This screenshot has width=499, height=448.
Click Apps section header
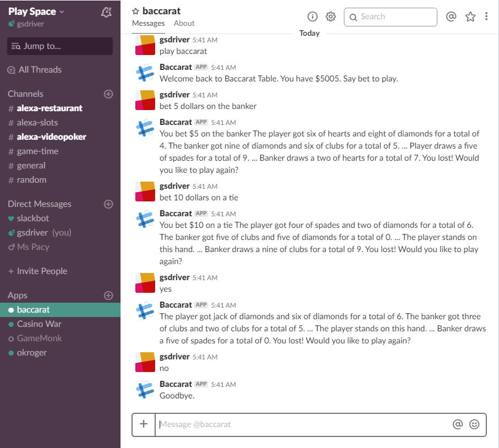coord(18,296)
